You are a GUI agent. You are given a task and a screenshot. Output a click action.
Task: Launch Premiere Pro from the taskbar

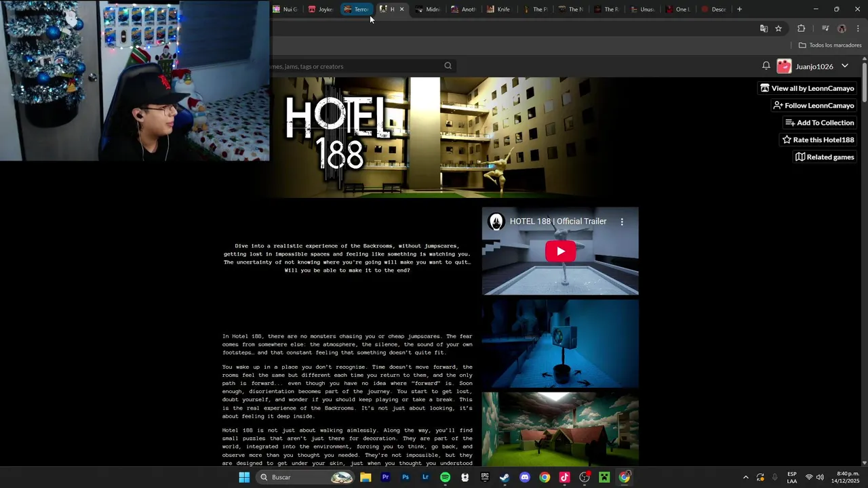click(x=385, y=477)
